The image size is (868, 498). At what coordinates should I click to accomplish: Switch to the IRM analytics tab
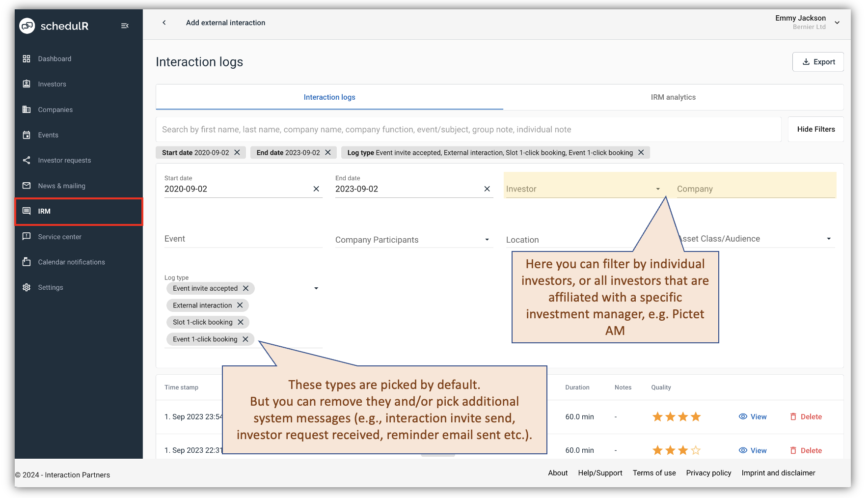pos(673,97)
